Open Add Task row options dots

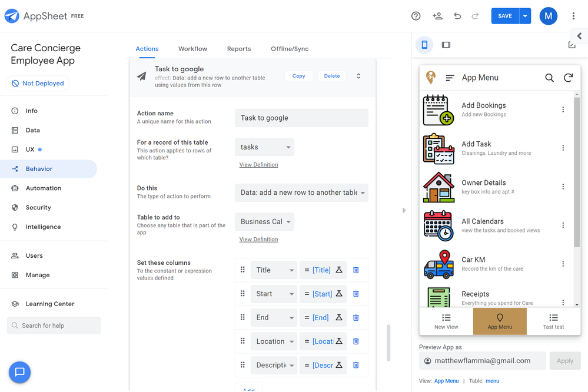point(563,148)
